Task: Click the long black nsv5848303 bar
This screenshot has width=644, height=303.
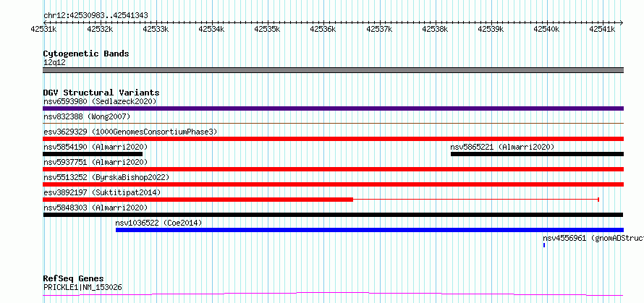Action: tap(333, 215)
